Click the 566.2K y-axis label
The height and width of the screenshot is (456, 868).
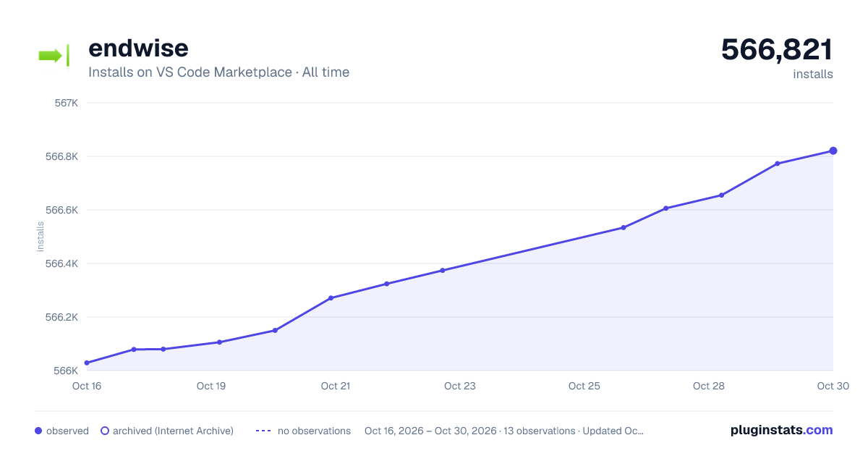61,317
